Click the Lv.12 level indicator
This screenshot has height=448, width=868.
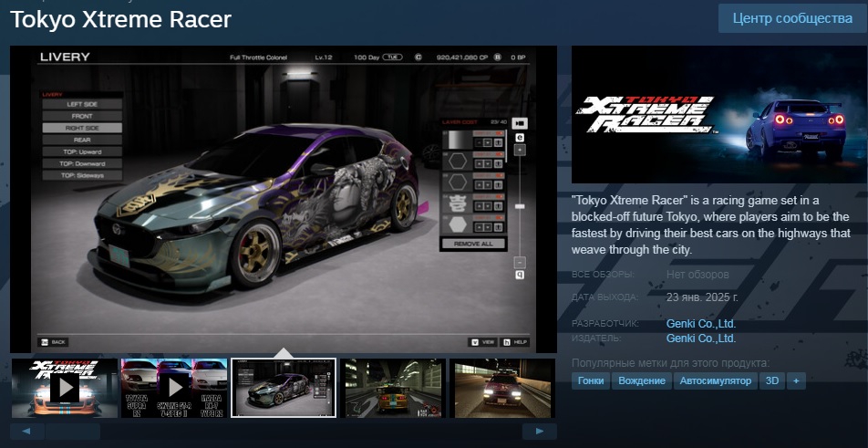(x=324, y=57)
